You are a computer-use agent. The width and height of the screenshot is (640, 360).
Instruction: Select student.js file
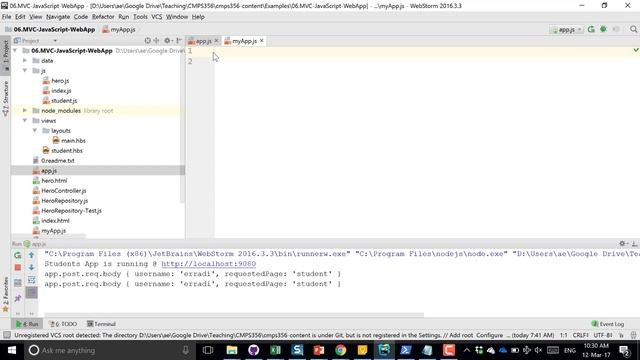click(x=60, y=100)
